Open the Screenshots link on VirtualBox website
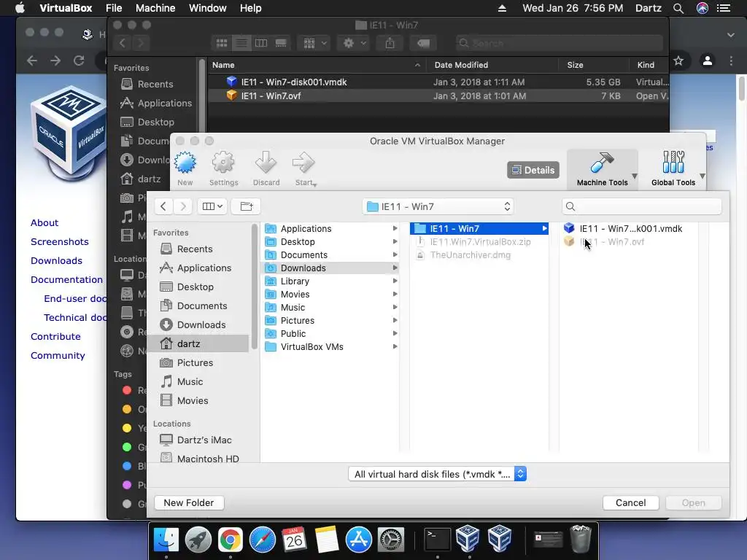747x560 pixels. [x=60, y=241]
